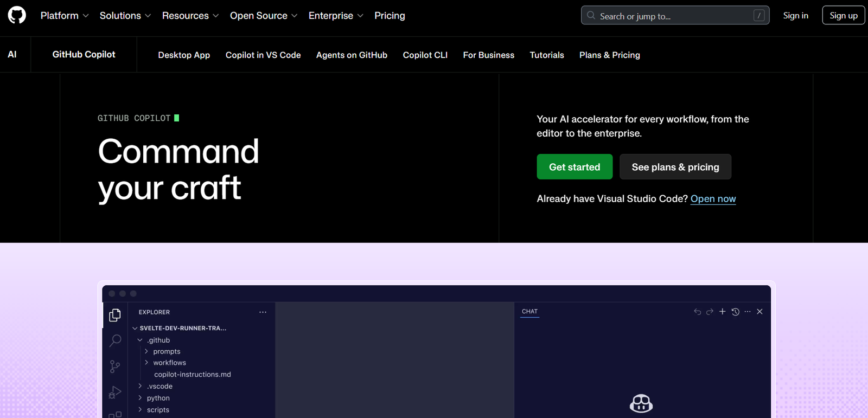Go to the Pricing page
This screenshot has height=418, width=868.
point(390,16)
